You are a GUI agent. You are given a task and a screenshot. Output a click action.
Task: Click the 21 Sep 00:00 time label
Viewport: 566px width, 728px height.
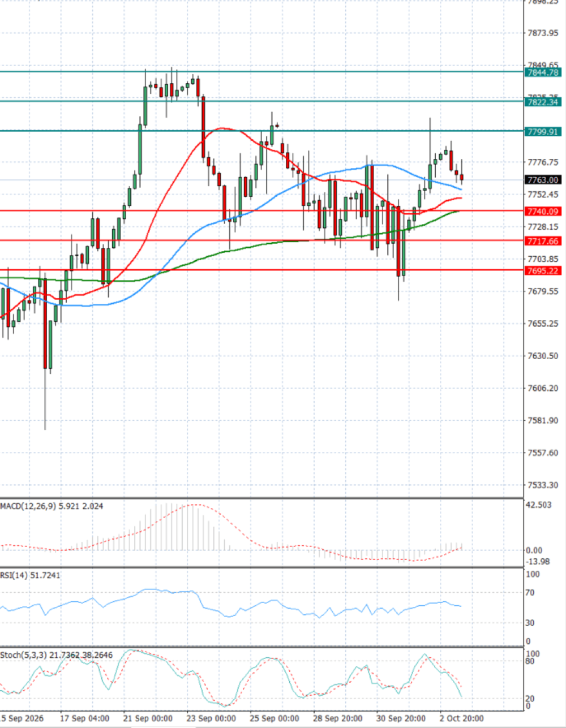(x=148, y=718)
